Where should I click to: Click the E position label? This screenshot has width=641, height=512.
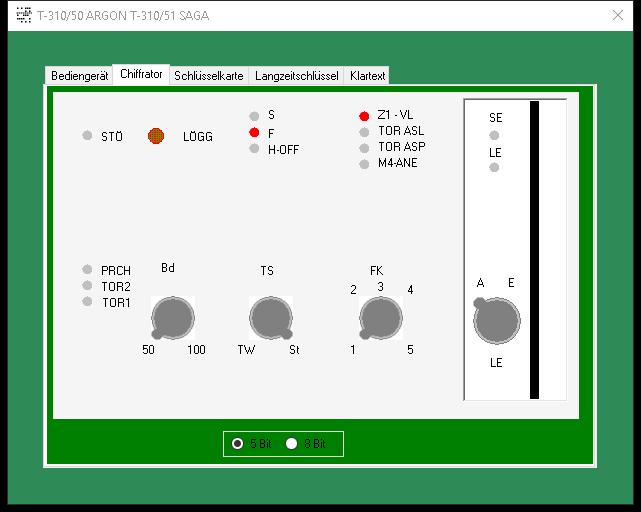pos(511,283)
